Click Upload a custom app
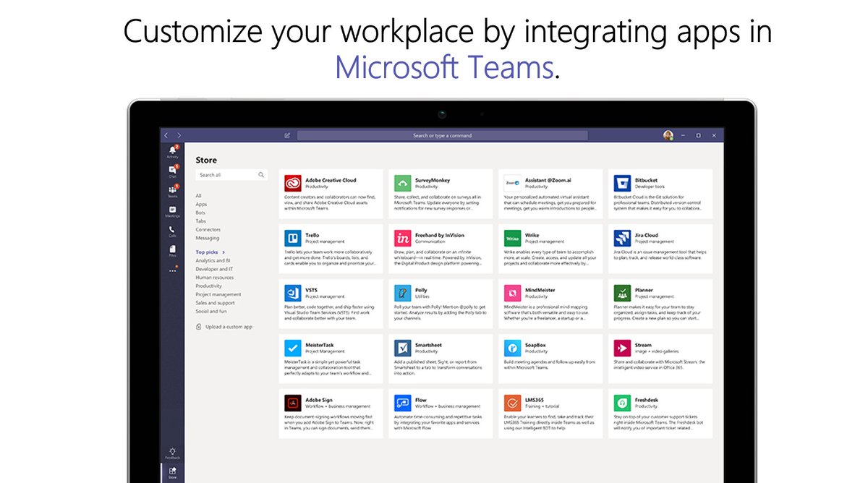Viewport: 868px width, 483px height. point(224,327)
